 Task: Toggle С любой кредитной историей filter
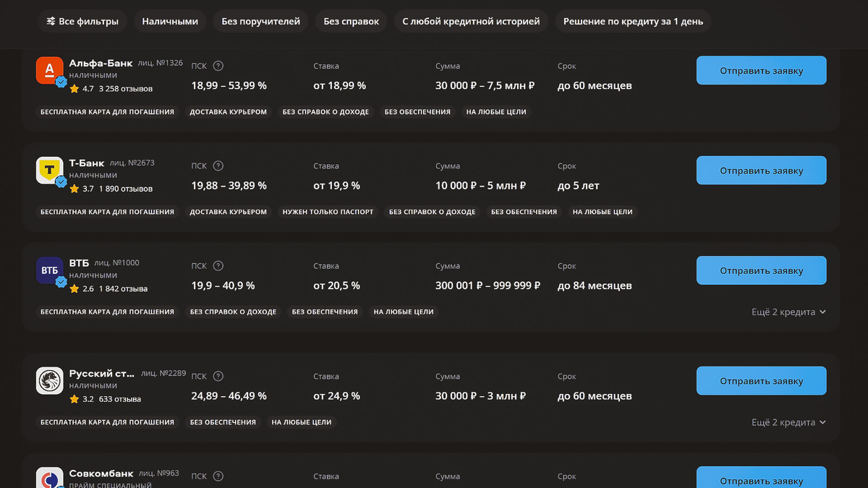pyautogui.click(x=471, y=22)
